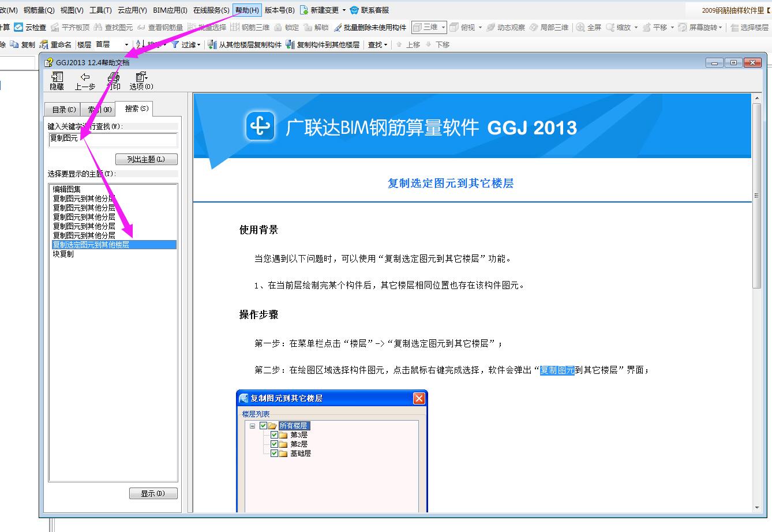The height and width of the screenshot is (532, 772).
Task: Switch to the 搜索(S) tab in help
Action: coord(135,108)
